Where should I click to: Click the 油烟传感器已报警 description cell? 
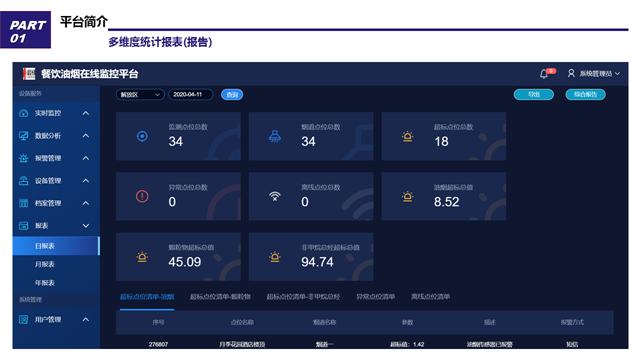489,344
